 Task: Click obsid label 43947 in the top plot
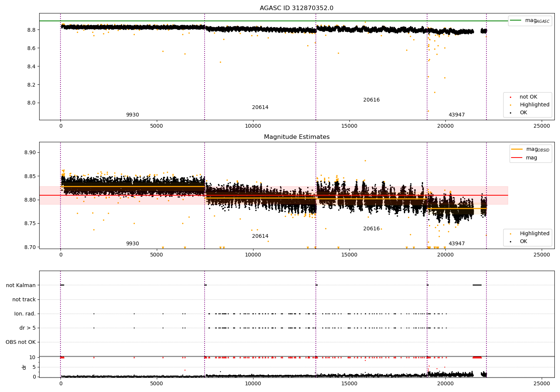pyautogui.click(x=457, y=115)
